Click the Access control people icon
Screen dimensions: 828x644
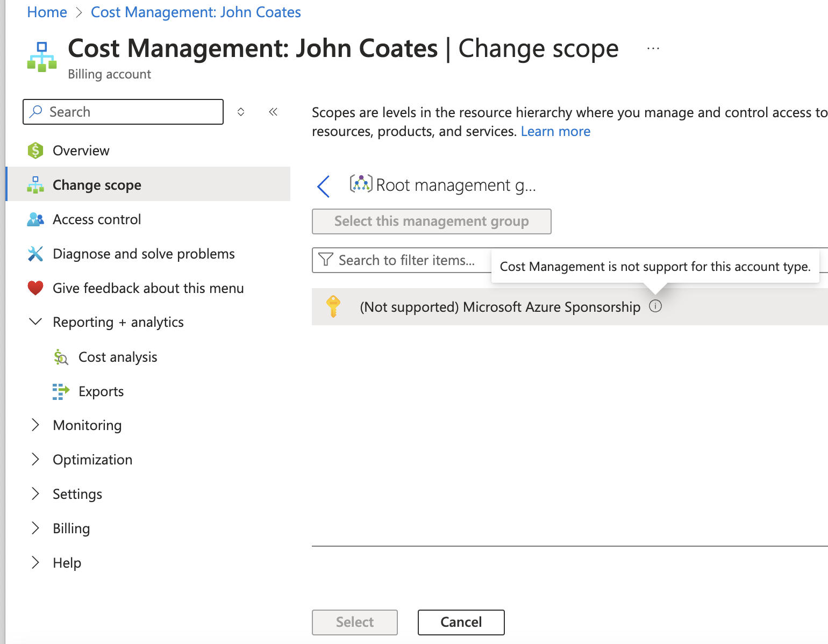pyautogui.click(x=35, y=219)
